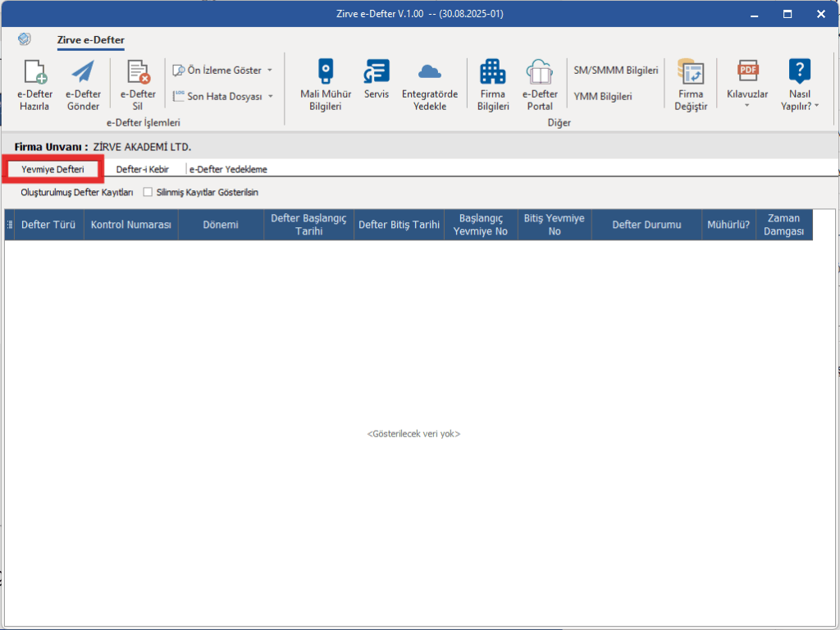Maximize the Zirve e-Defter window

(x=787, y=15)
